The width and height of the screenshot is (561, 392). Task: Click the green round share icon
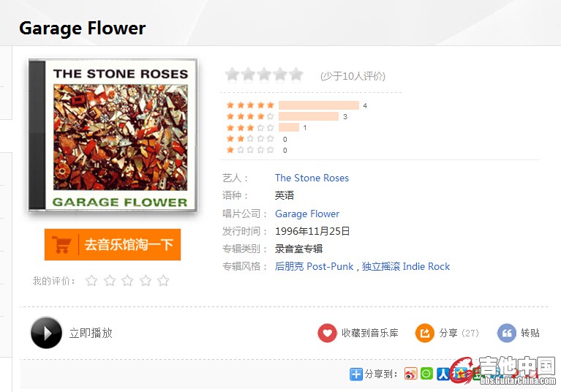[427, 374]
